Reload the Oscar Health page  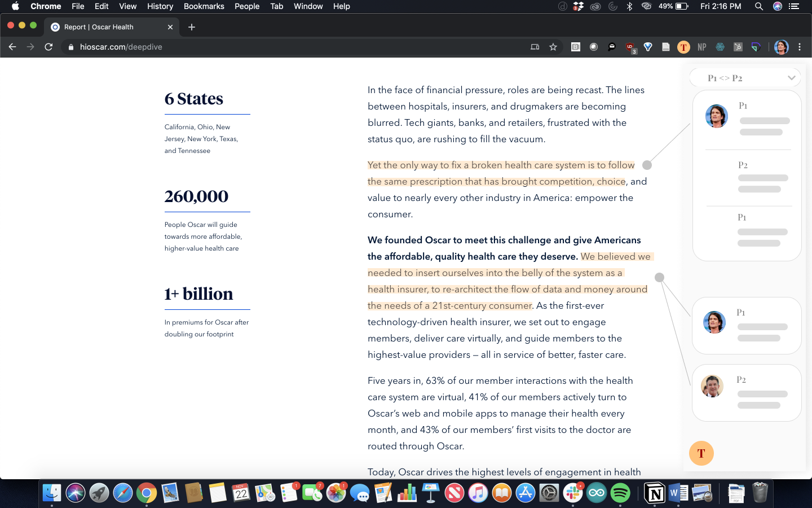tap(48, 47)
